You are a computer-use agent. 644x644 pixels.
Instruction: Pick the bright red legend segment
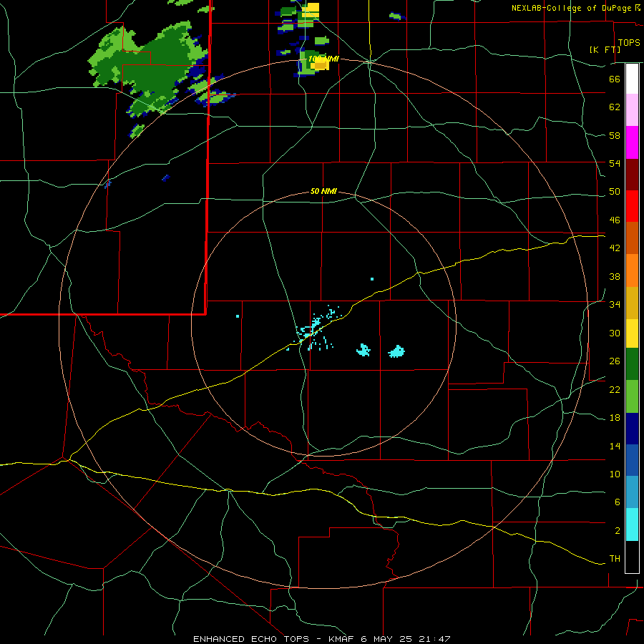pyautogui.click(x=632, y=206)
